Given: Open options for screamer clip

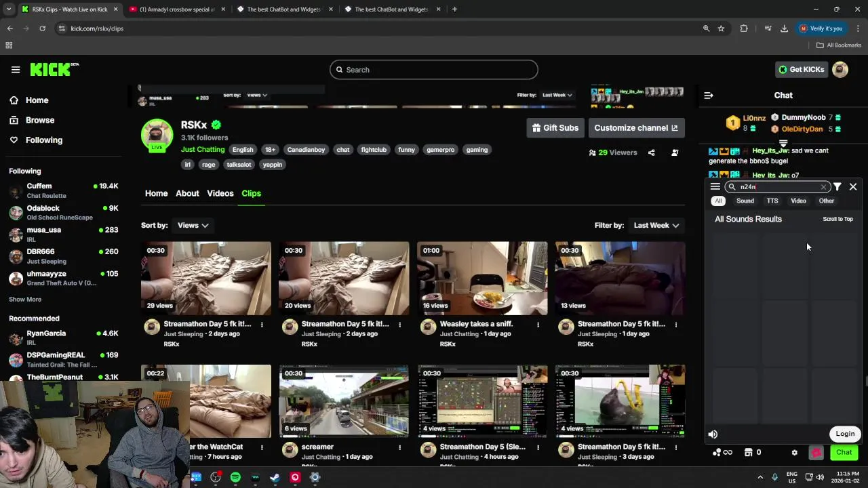Looking at the screenshot, I should (399, 447).
